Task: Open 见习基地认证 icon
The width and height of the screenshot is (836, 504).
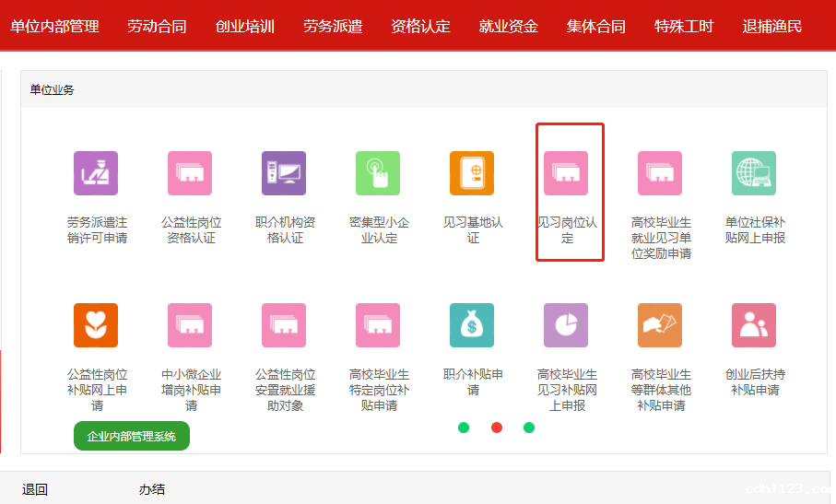Action: click(x=472, y=173)
